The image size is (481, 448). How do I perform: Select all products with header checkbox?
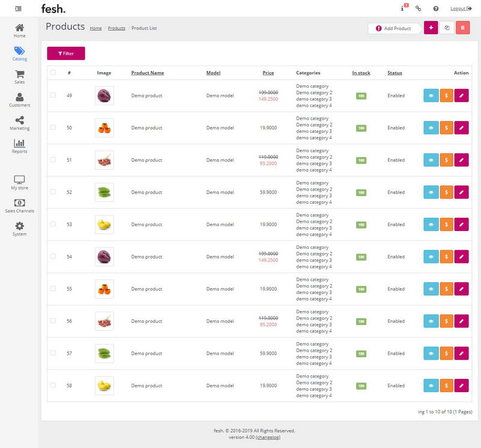point(53,73)
